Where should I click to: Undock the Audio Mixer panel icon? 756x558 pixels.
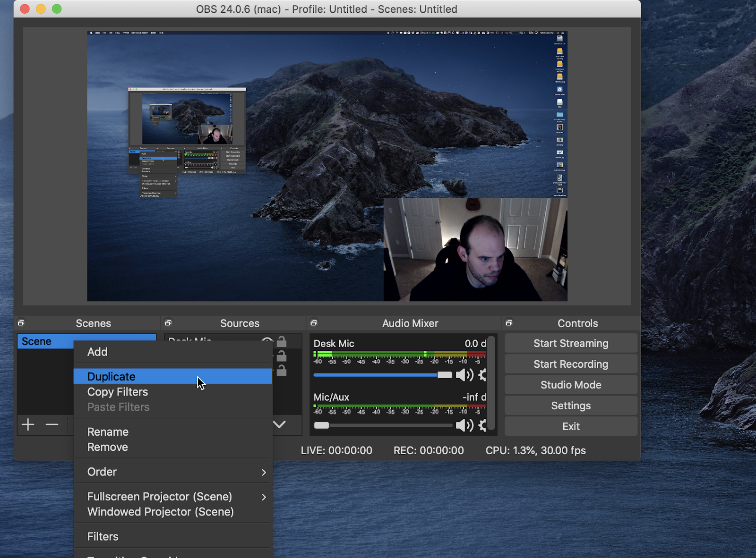pyautogui.click(x=314, y=323)
